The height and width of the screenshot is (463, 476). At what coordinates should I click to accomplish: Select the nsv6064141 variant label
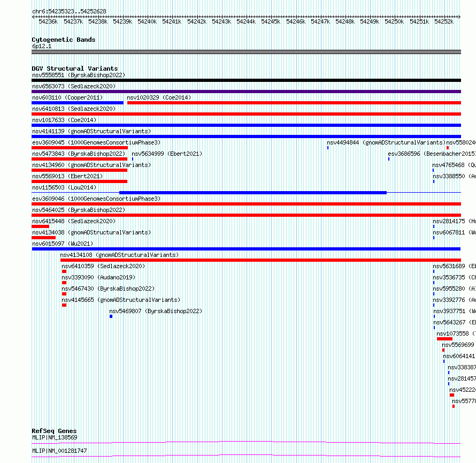click(x=459, y=356)
